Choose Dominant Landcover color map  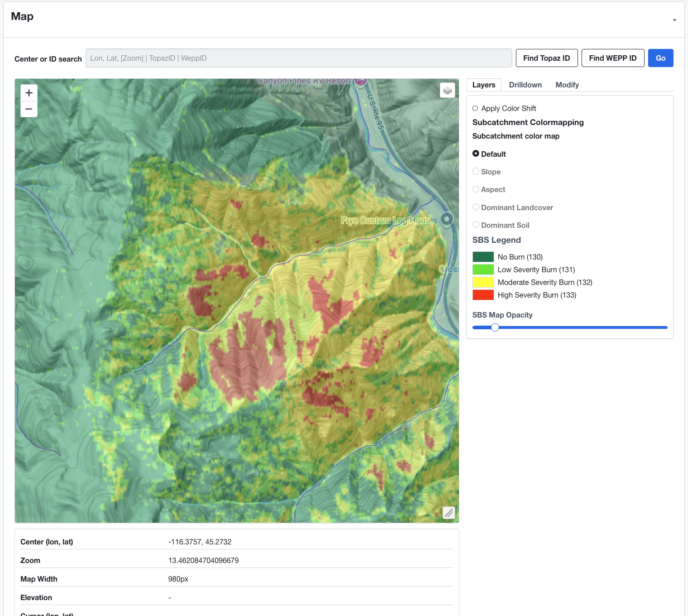(x=476, y=207)
